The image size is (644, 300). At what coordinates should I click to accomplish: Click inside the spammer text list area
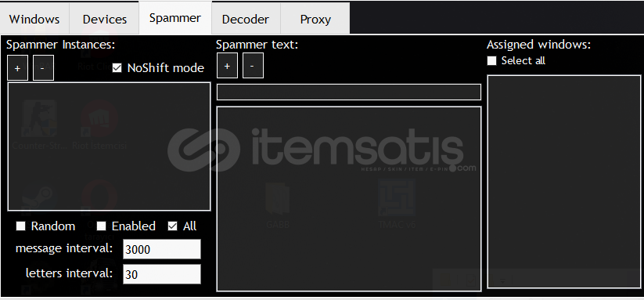(x=349, y=199)
